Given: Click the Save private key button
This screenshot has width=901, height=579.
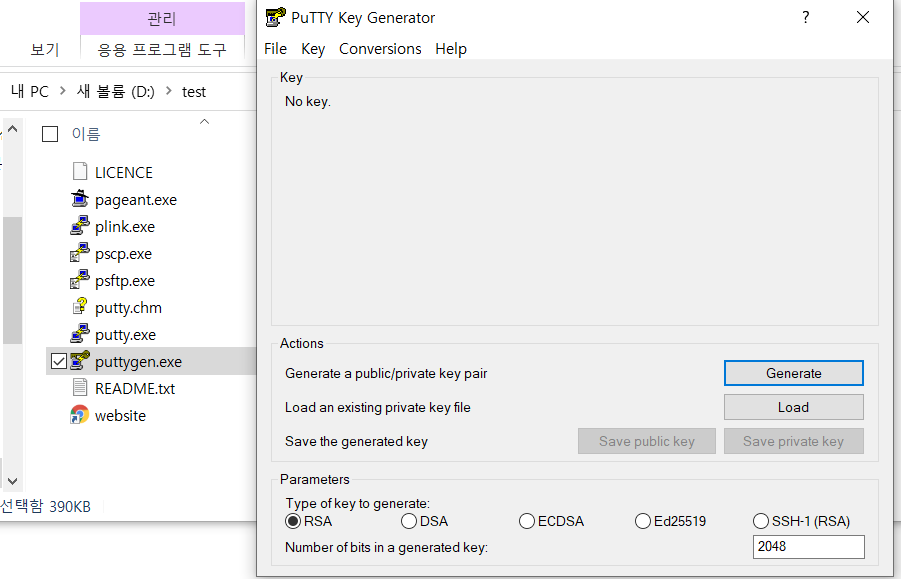Looking at the screenshot, I should click(x=794, y=441).
